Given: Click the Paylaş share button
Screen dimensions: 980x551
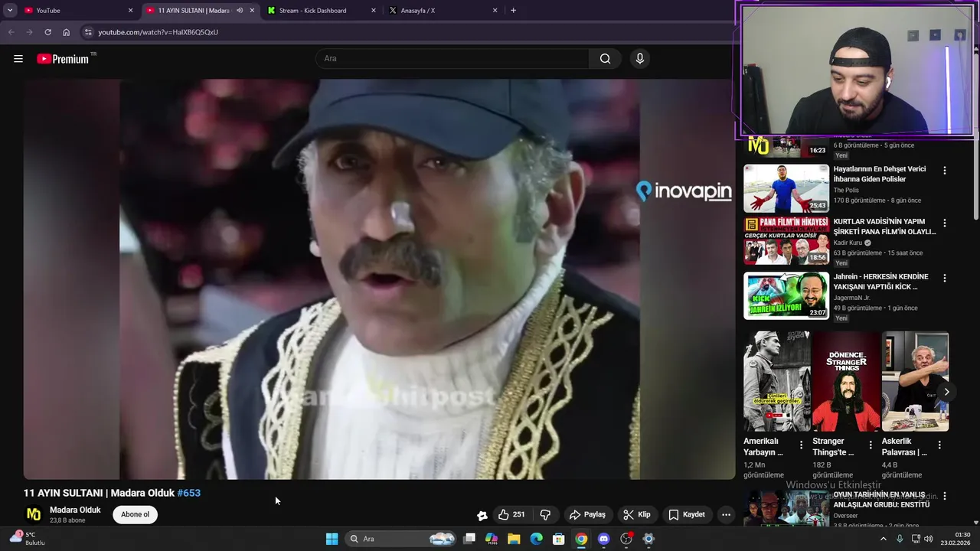Looking at the screenshot, I should 587,515.
